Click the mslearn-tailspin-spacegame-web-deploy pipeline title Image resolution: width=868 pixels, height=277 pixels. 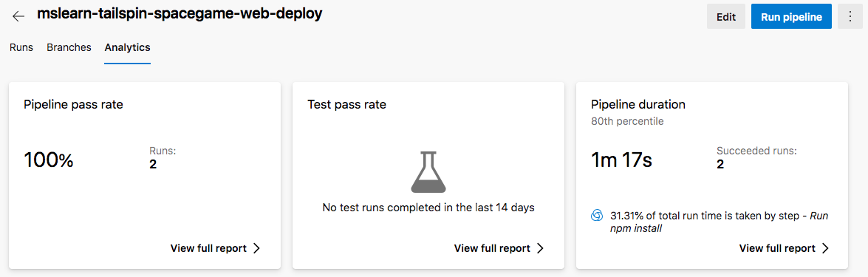[180, 15]
